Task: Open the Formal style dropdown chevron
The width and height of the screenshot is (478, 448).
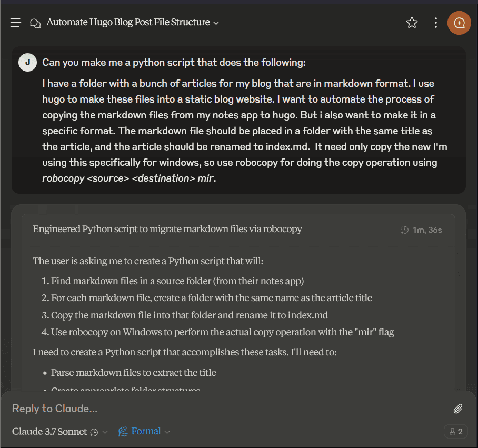Action: pos(167,432)
